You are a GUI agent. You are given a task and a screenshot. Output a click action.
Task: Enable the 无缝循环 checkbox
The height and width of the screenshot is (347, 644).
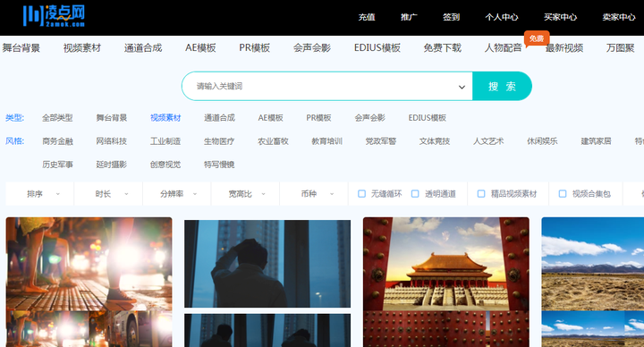click(x=362, y=194)
